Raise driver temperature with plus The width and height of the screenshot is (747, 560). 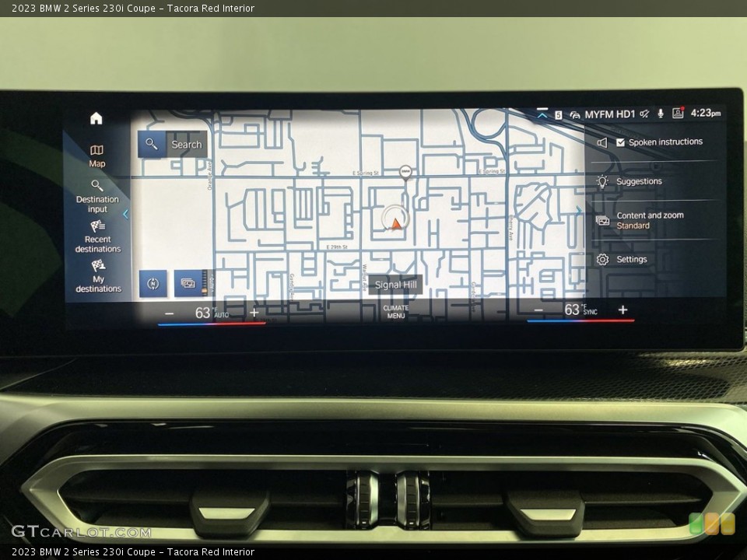pyautogui.click(x=254, y=313)
